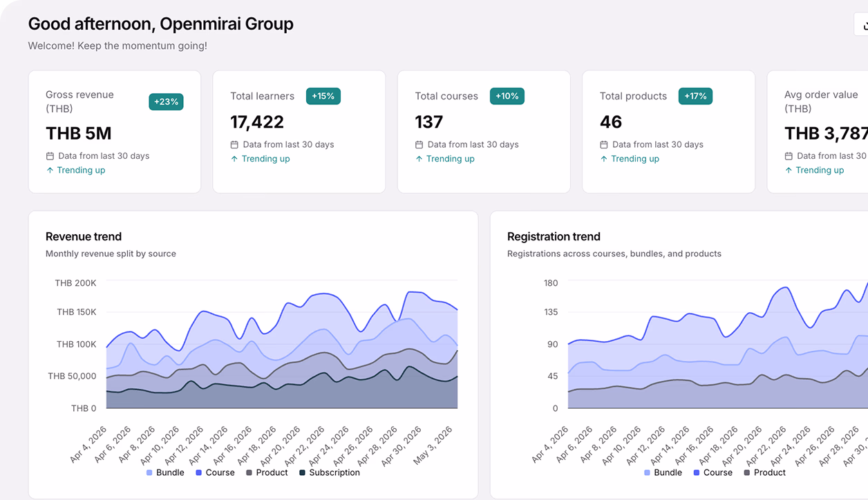Image resolution: width=868 pixels, height=500 pixels.
Task: Click the THB 50,000 axis label
Action: click(72, 376)
